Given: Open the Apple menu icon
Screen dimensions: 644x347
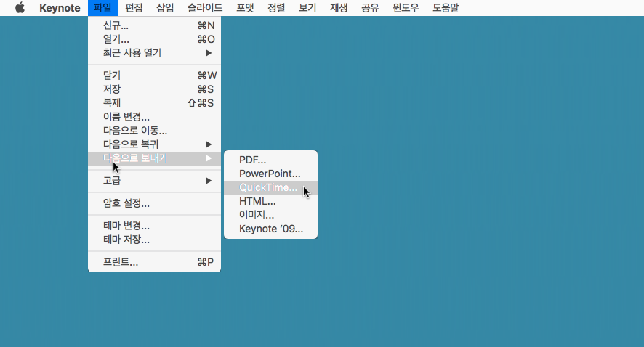Looking at the screenshot, I should click(x=20, y=8).
